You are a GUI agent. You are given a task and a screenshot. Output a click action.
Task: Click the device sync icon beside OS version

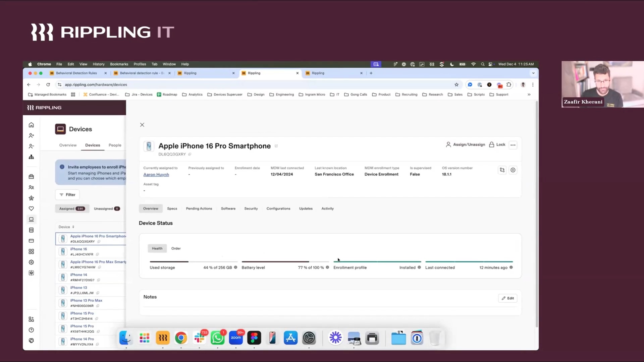502,170
